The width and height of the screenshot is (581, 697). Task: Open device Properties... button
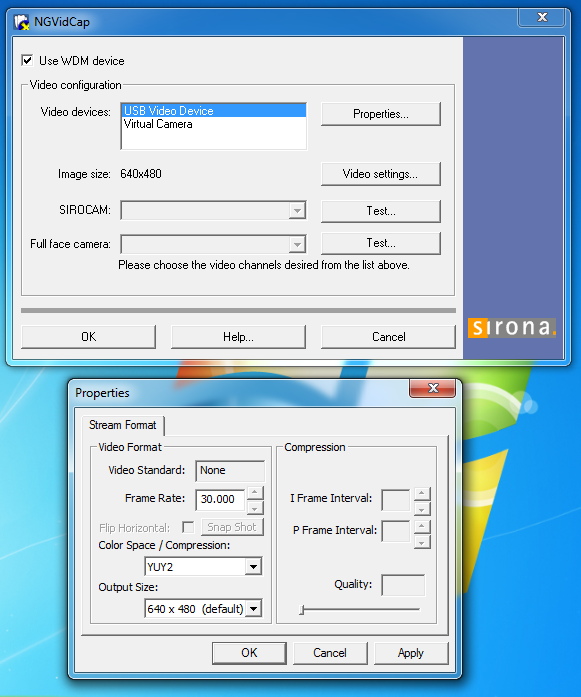point(381,114)
